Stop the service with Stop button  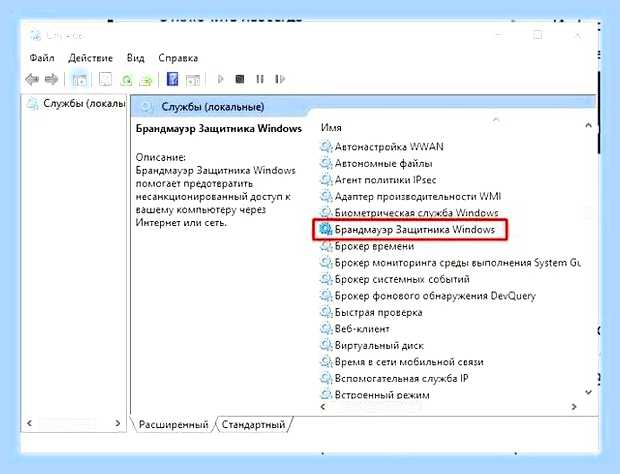coord(240,79)
